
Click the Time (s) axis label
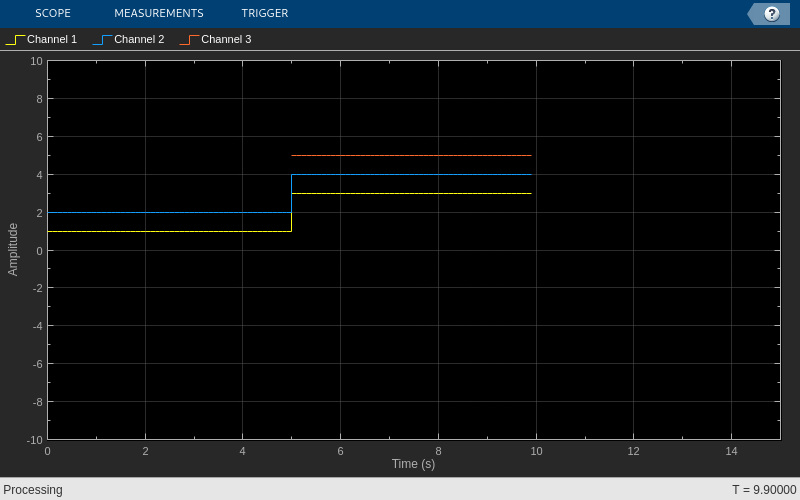[413, 464]
